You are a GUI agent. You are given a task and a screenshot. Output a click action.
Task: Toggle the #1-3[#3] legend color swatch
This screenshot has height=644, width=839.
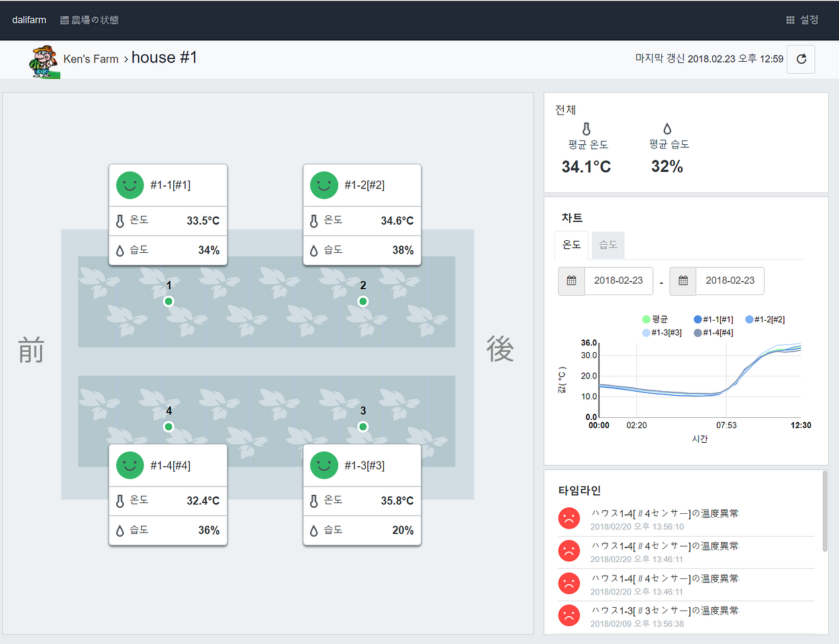coord(646,333)
